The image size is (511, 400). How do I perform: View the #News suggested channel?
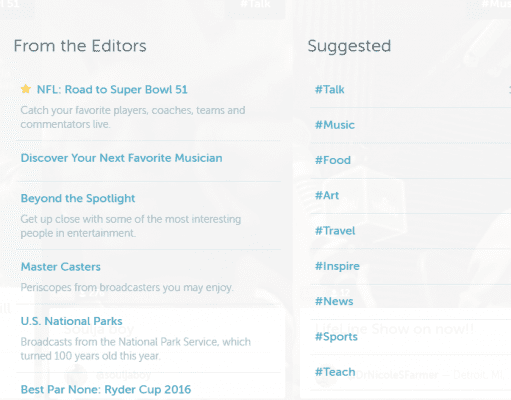pyautogui.click(x=334, y=302)
